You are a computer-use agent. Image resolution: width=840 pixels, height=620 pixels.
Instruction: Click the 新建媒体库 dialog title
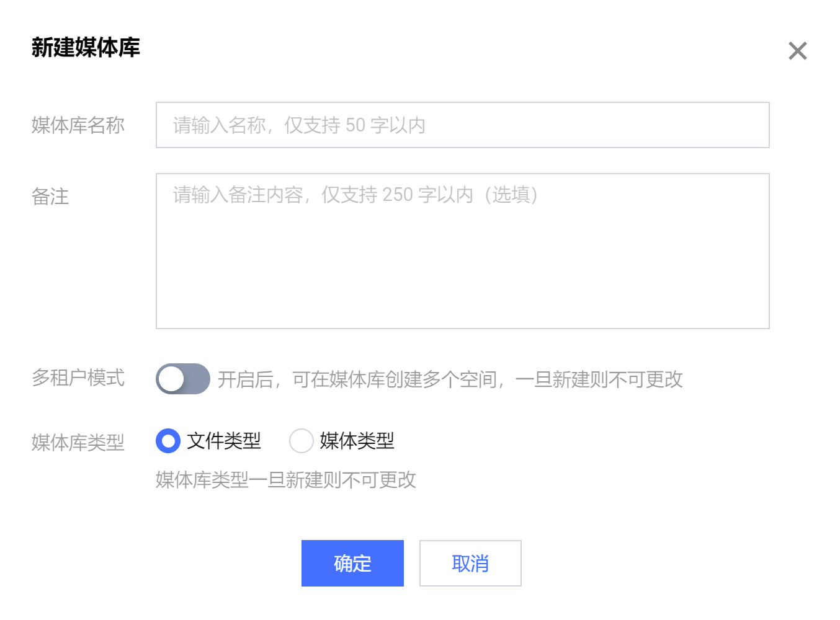click(x=86, y=48)
